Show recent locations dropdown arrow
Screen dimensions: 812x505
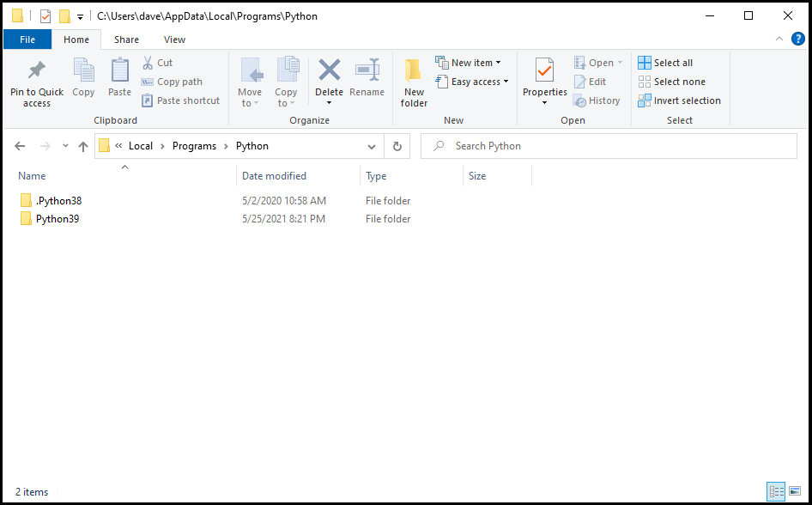pos(65,146)
